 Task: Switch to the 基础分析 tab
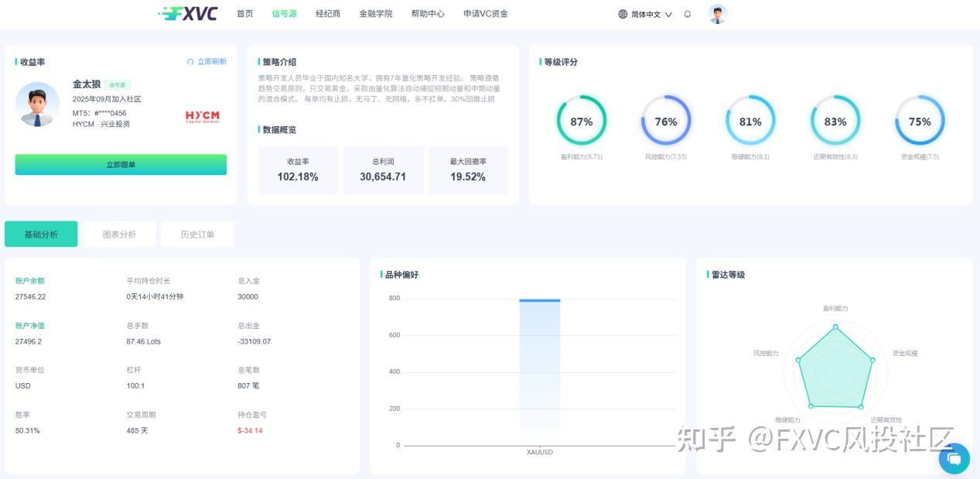[41, 234]
